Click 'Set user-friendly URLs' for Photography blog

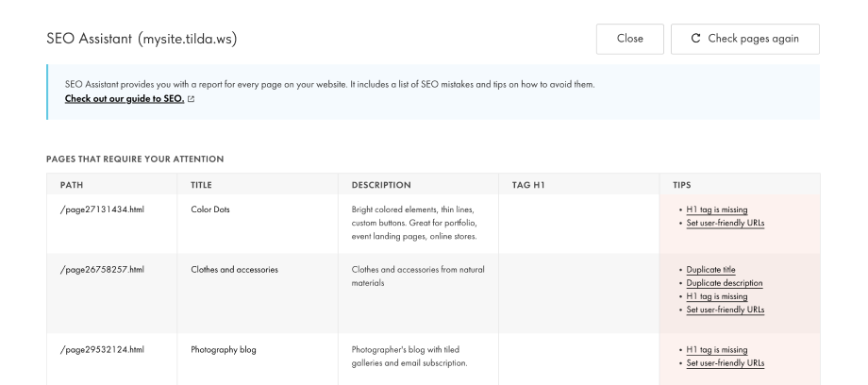coord(725,362)
